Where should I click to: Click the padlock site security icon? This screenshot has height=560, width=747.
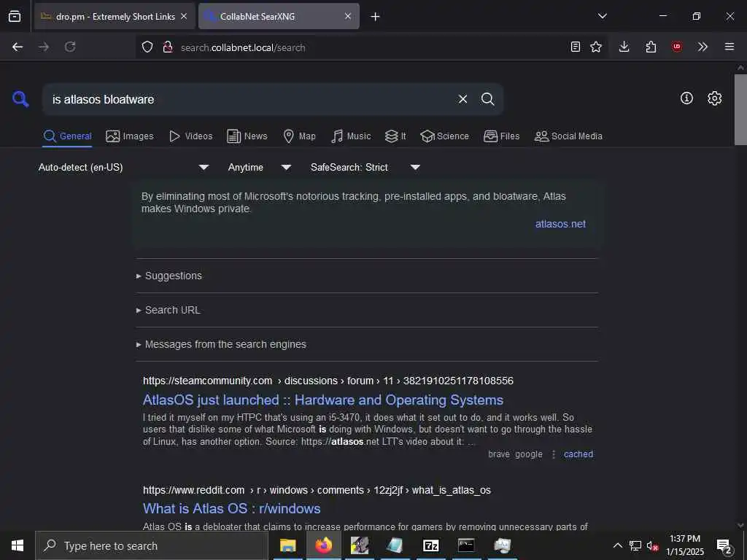click(167, 47)
